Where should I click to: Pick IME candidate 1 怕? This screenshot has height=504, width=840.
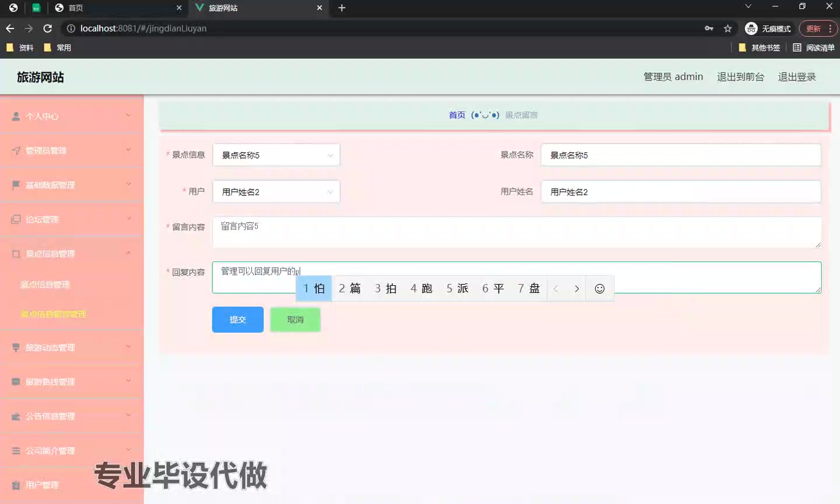pos(314,289)
